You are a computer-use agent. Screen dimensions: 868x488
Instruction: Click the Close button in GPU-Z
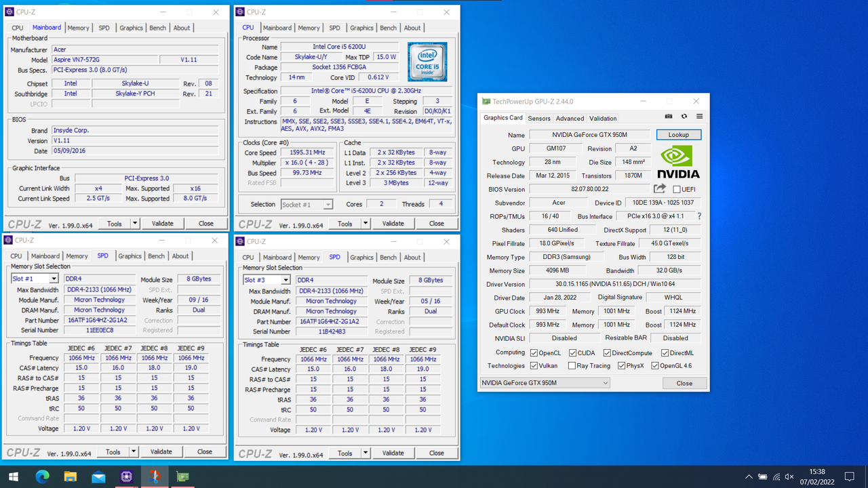click(684, 383)
